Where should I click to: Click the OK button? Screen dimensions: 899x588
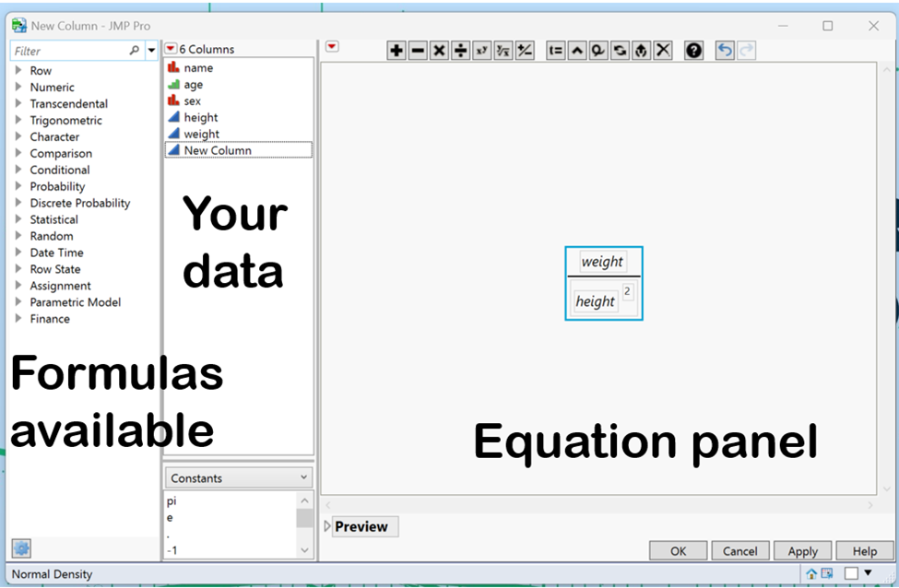tap(678, 550)
